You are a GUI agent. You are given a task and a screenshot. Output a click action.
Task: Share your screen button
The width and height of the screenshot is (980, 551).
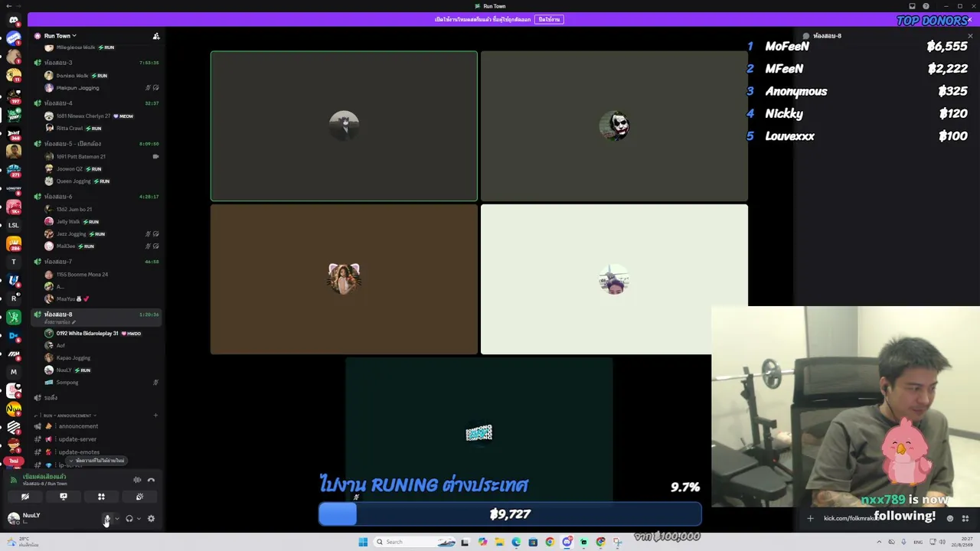(64, 497)
